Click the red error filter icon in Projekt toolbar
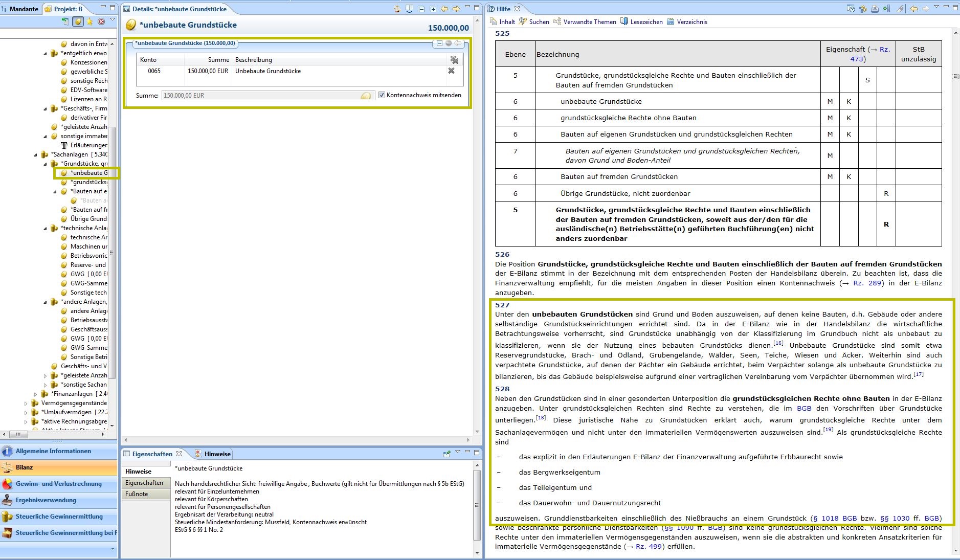Image resolution: width=960 pixels, height=560 pixels. click(101, 21)
